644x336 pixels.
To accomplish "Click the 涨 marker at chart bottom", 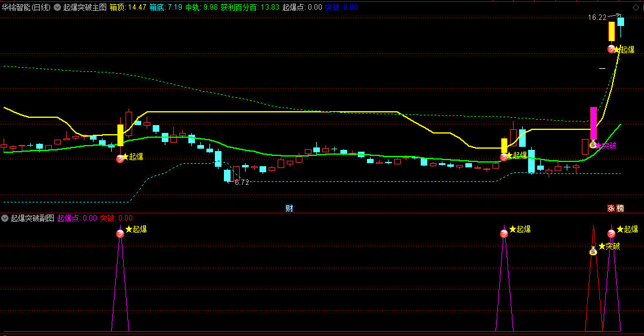I will pos(611,208).
